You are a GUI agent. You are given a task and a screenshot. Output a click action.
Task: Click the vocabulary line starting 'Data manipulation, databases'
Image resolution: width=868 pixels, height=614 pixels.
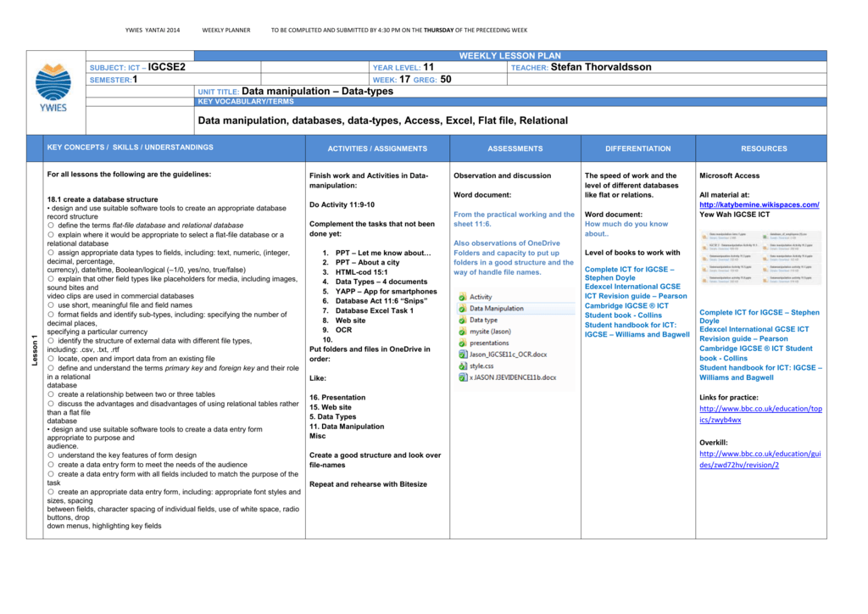click(383, 120)
